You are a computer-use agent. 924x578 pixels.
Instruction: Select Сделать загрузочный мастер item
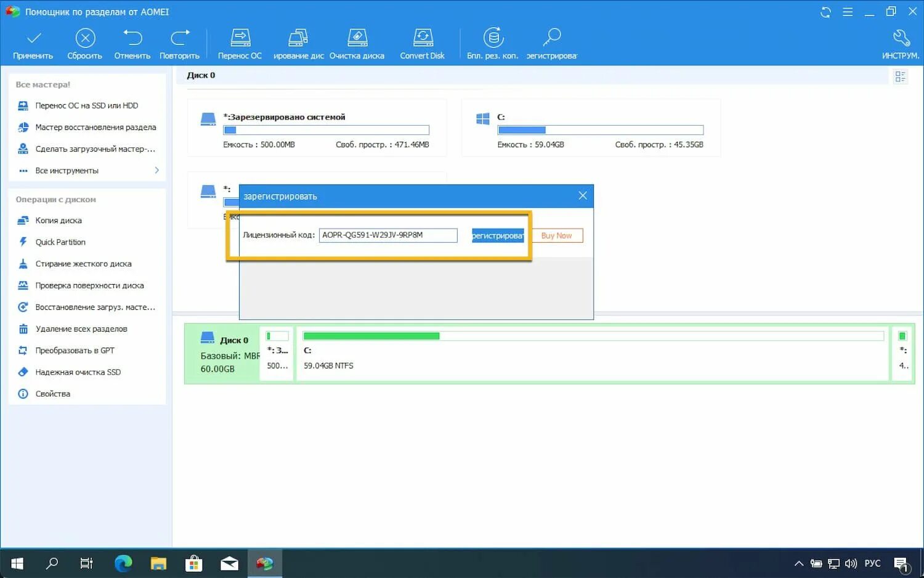tap(87, 149)
